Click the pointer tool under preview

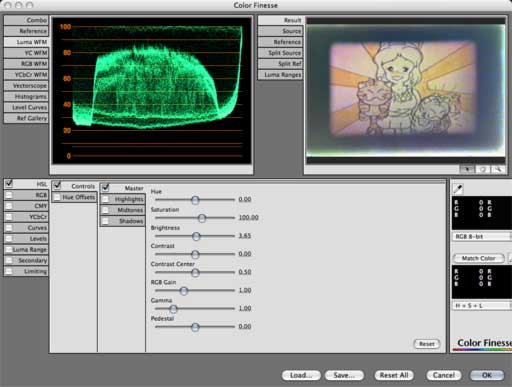pos(467,169)
